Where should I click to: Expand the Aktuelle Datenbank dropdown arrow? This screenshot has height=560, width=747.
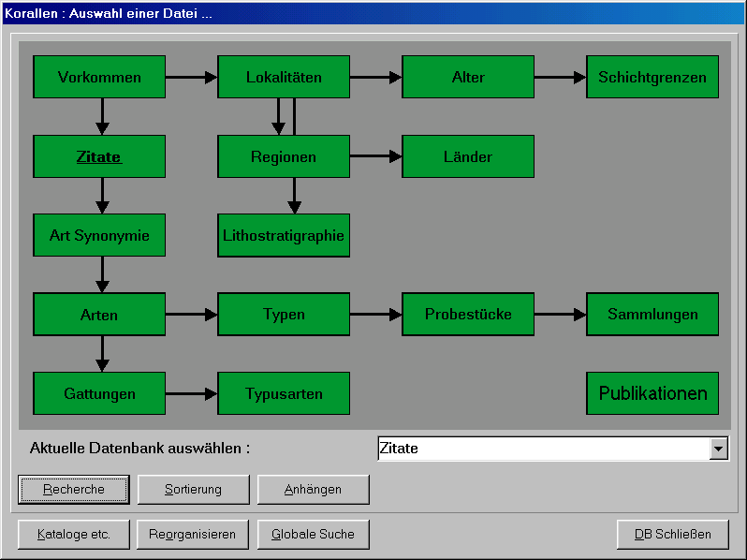click(x=718, y=449)
